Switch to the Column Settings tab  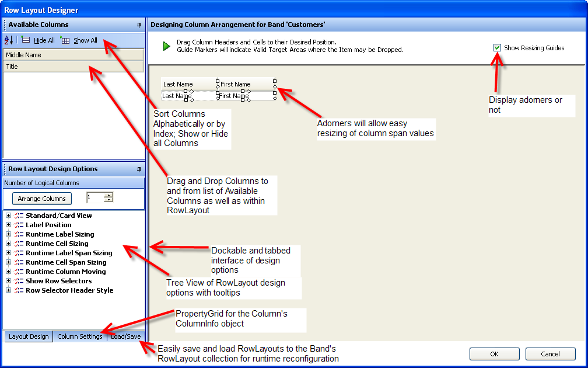[x=79, y=336]
